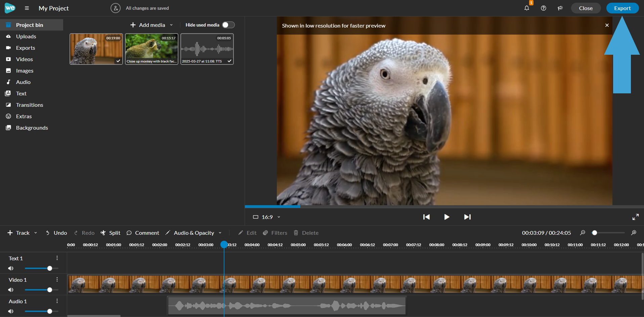Click the Export button
644x317 pixels.
coord(622,8)
